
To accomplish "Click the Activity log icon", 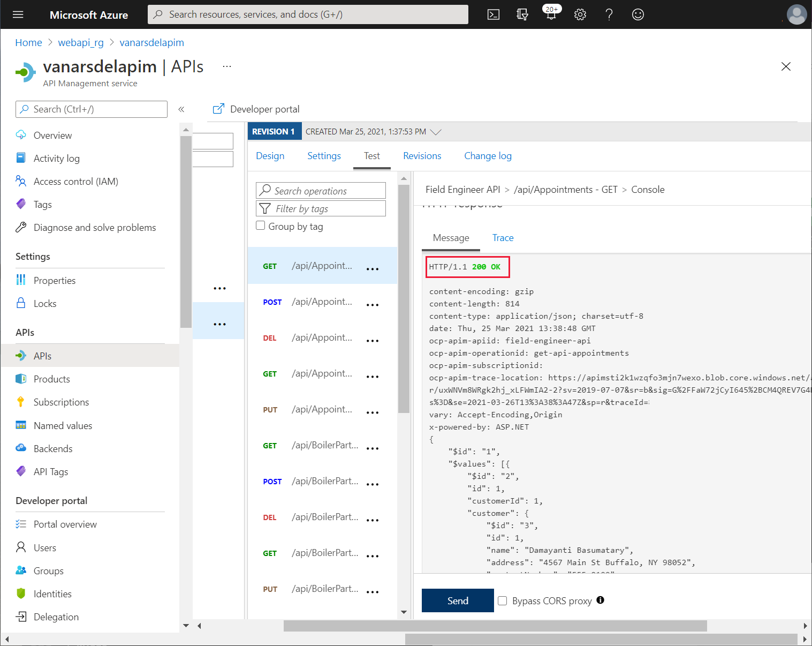I will click(x=21, y=158).
